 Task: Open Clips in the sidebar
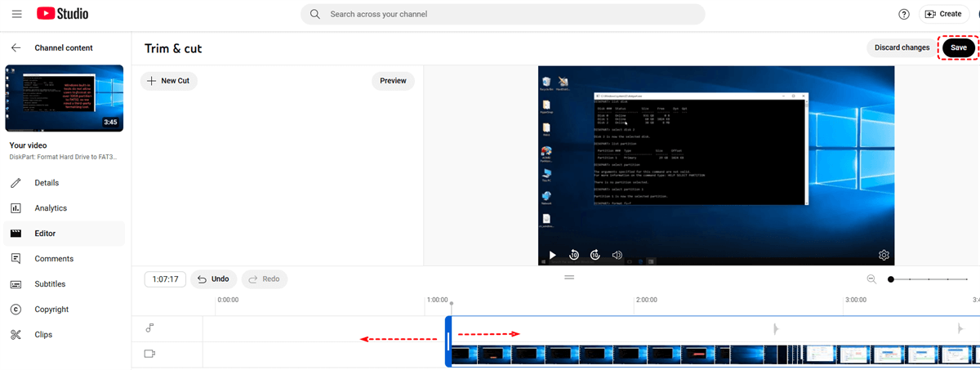[x=64, y=335]
